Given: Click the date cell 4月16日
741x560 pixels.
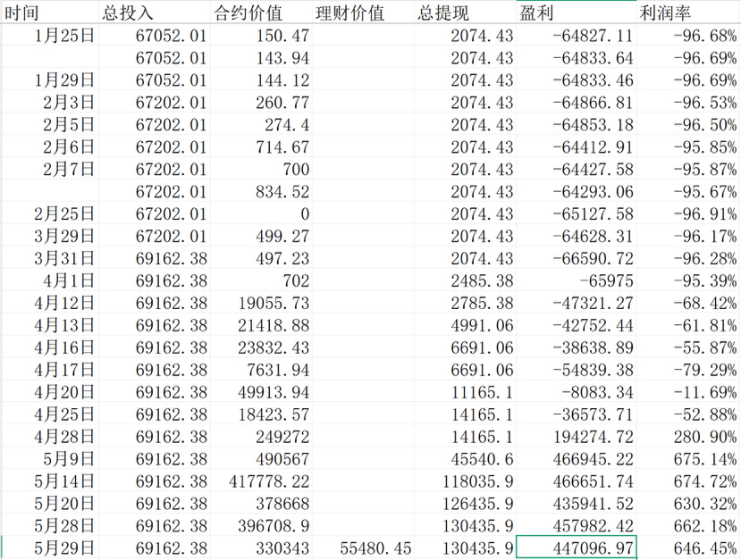Looking at the screenshot, I should [49, 347].
